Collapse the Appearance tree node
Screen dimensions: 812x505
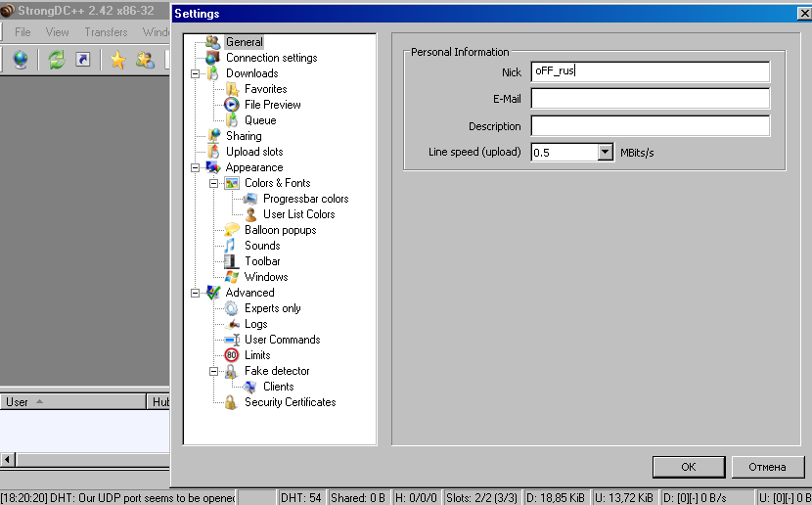point(196,167)
